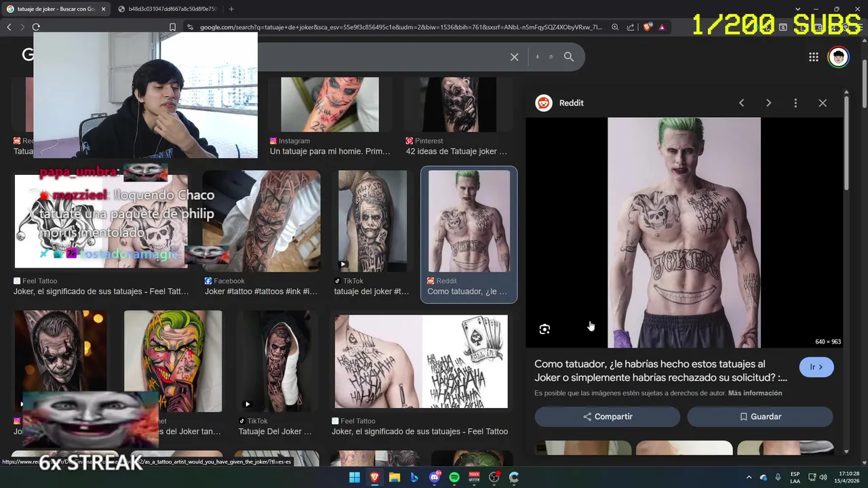Open preview title 'Como tatuador' link
868x488 pixels.
[661, 371]
